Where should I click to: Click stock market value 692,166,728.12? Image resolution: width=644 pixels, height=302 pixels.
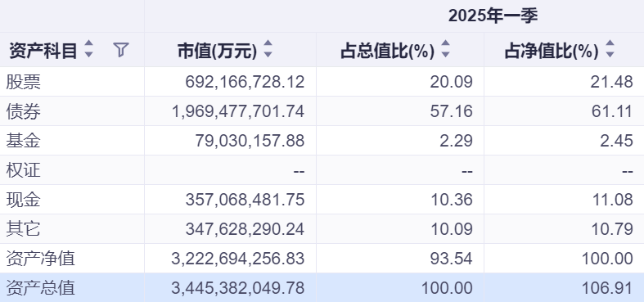coord(245,82)
